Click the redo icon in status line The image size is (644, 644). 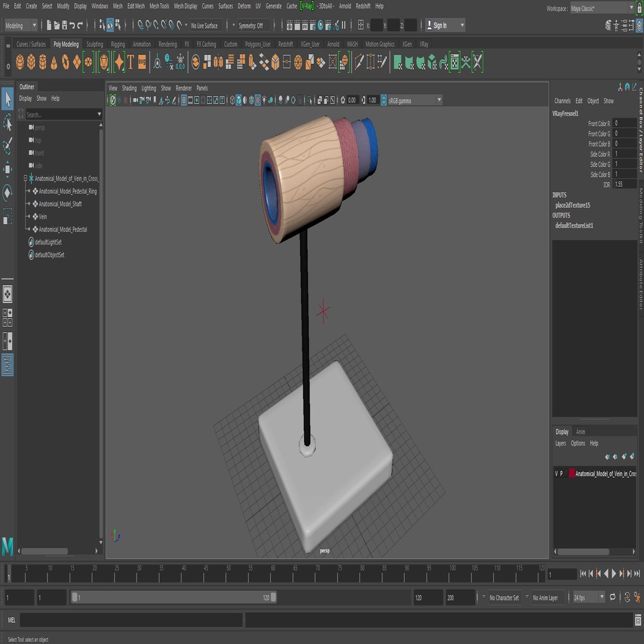click(x=80, y=26)
